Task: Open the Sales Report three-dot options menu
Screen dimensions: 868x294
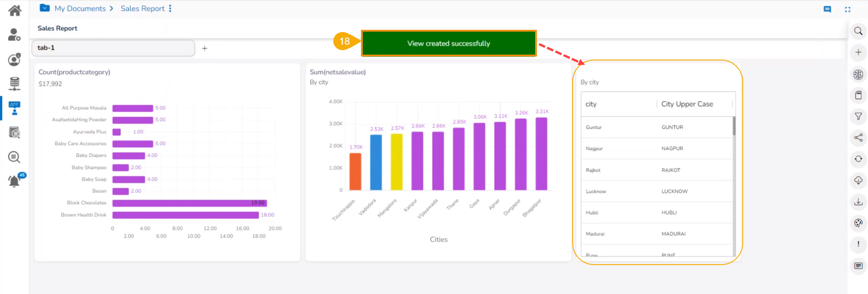Action: (170, 8)
